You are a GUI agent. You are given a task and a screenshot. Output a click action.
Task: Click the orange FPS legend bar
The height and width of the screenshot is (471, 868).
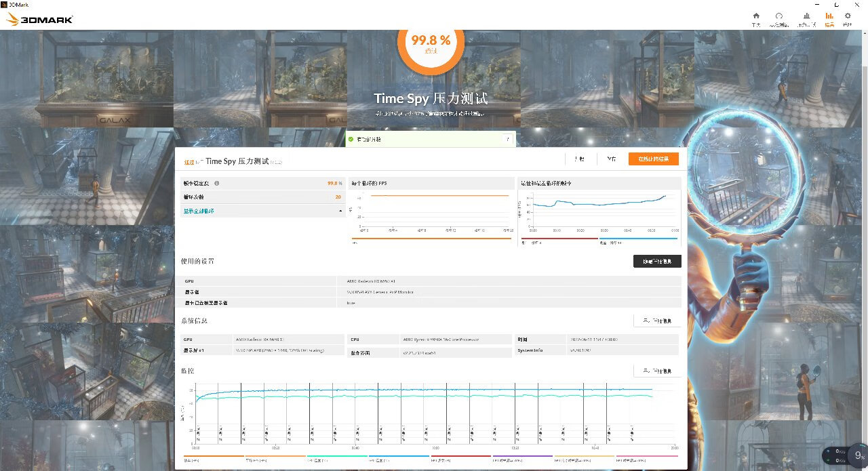point(431,240)
